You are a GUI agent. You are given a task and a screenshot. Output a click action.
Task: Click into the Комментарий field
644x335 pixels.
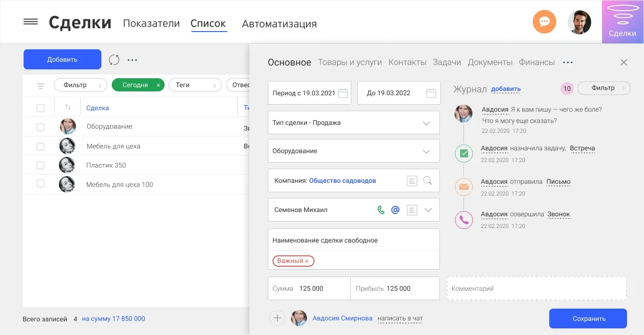tap(537, 288)
